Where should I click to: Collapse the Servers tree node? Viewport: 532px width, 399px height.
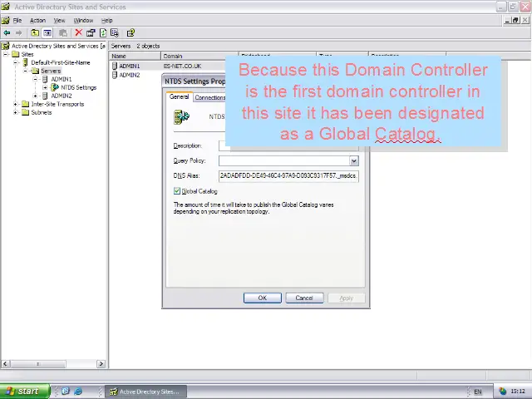pos(26,71)
